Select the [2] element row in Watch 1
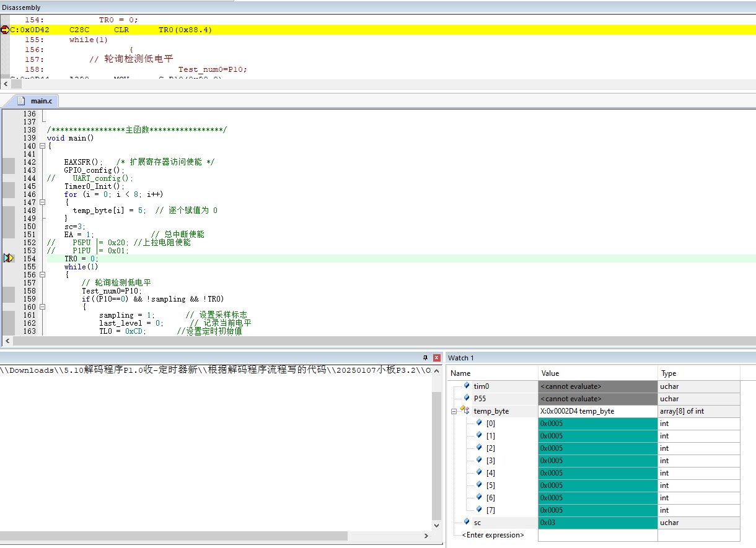The image size is (756, 548). (x=594, y=448)
